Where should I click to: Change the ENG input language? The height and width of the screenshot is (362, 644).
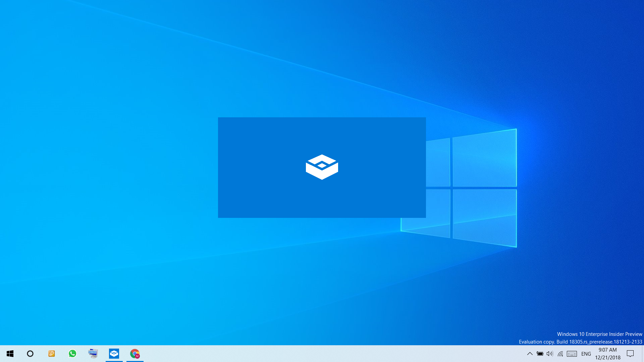pyautogui.click(x=586, y=354)
